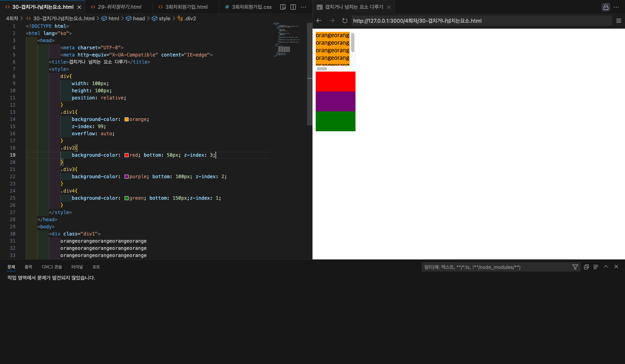Open preview group more actions ellipsis

pyautogui.click(x=616, y=7)
